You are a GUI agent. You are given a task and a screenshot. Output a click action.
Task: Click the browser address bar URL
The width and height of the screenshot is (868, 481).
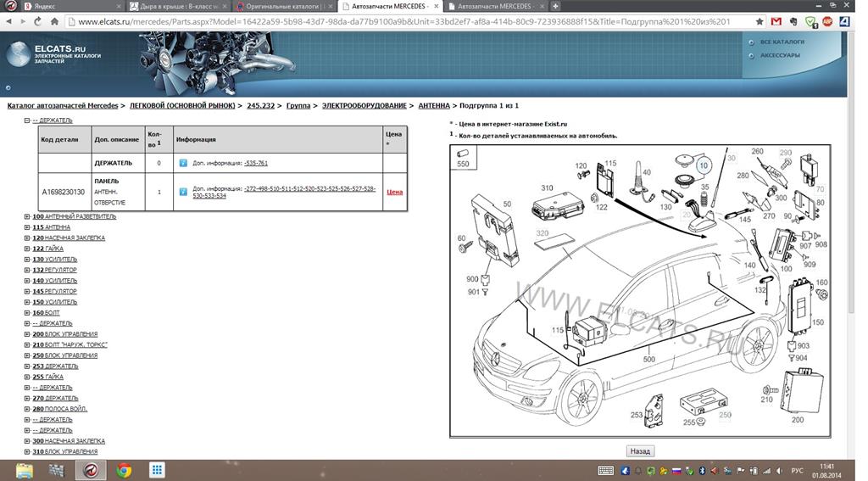(x=398, y=21)
